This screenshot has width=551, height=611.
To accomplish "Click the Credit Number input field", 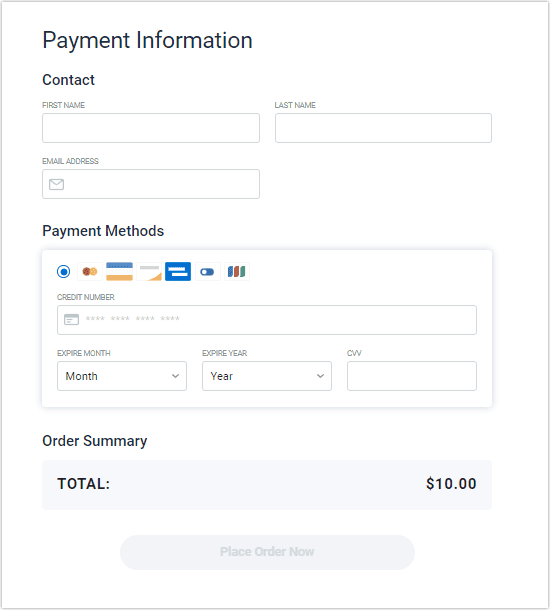I will click(267, 320).
